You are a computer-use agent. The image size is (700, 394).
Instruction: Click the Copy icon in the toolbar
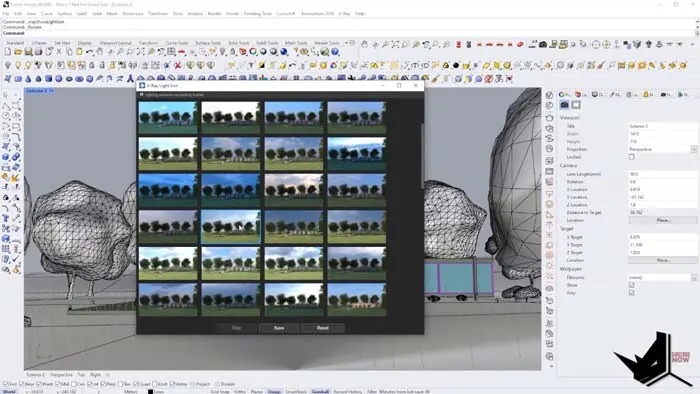[x=69, y=52]
